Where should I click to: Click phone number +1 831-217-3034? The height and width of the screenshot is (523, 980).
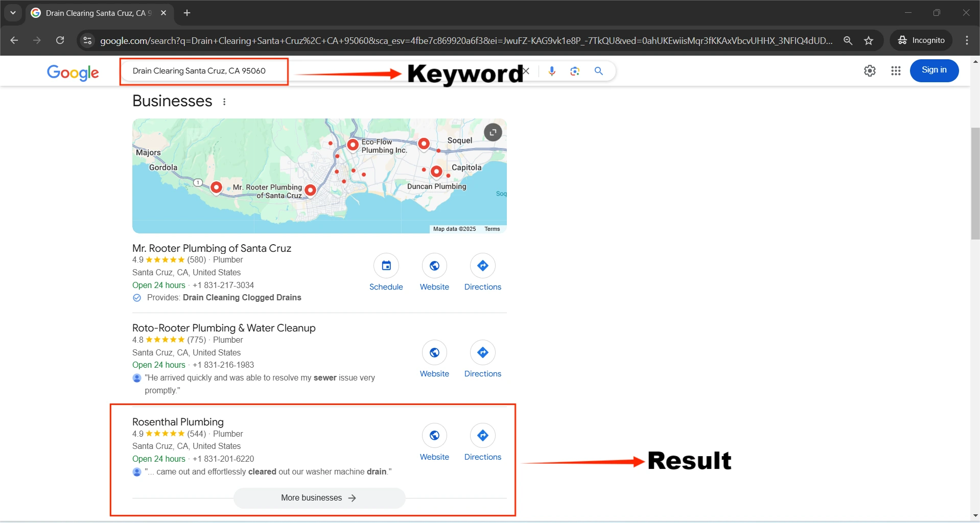pyautogui.click(x=223, y=285)
